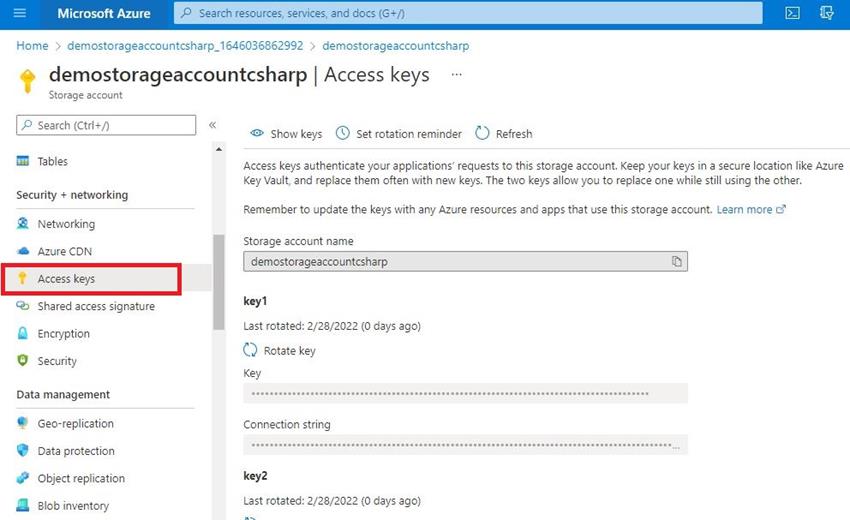Open demostorageaccountcsharp breadcrumb link
850x520 pixels.
coord(396,46)
